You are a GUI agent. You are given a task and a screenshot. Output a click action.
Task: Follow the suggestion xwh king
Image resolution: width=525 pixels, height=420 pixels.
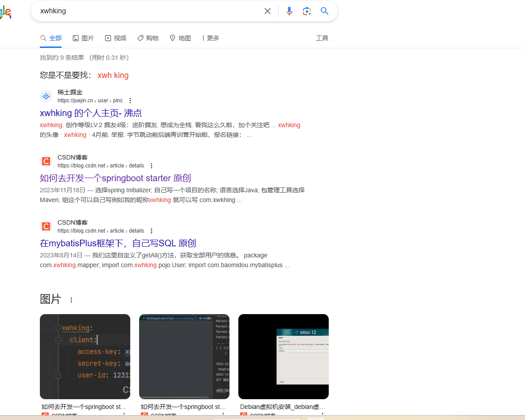pyautogui.click(x=113, y=75)
